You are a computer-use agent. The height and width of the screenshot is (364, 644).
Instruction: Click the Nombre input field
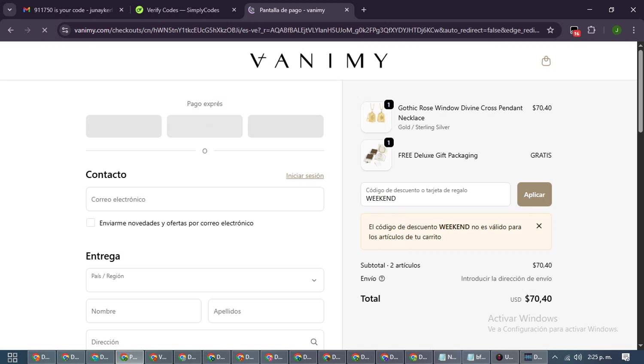[143, 311]
